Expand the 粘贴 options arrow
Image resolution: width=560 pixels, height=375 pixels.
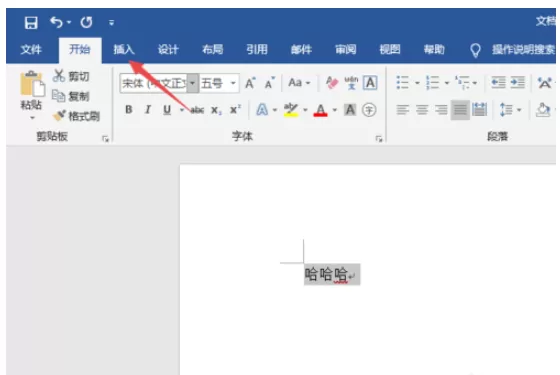click(32, 118)
